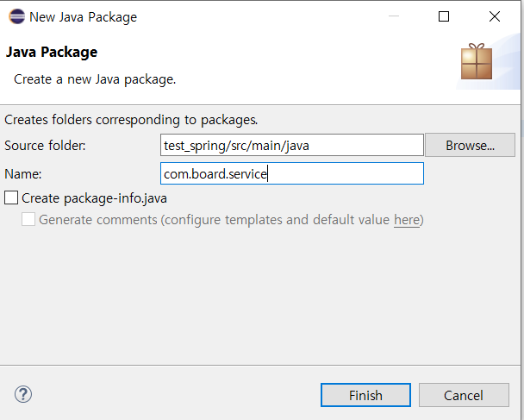Click the Eclipse logo in title bar

pos(16,16)
